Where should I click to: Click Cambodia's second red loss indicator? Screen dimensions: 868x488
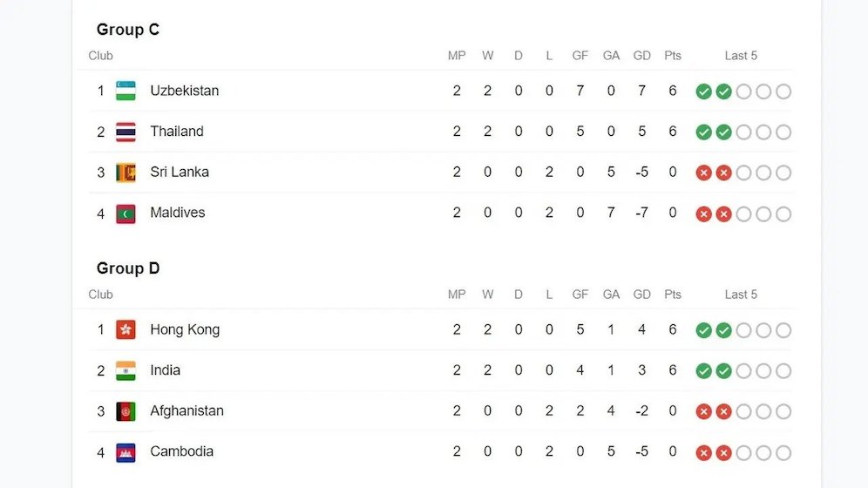(x=723, y=452)
